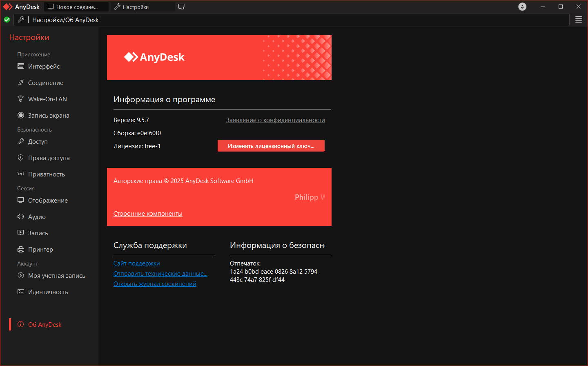Open Открыть журнал соединений link
The image size is (588, 366).
click(x=155, y=284)
